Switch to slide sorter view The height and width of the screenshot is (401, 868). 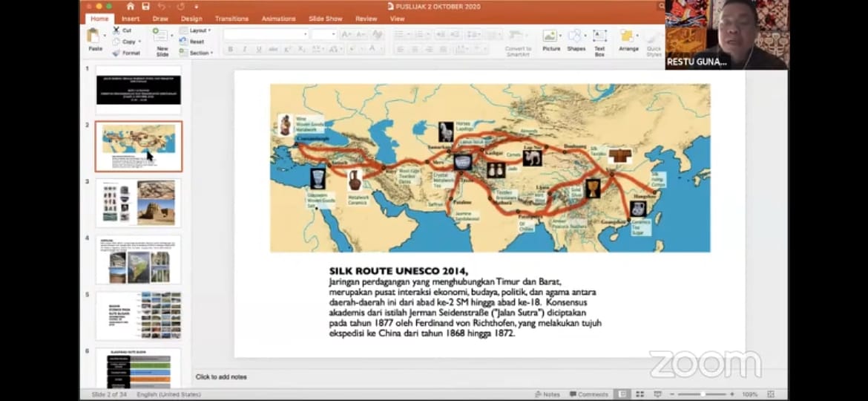(x=640, y=394)
